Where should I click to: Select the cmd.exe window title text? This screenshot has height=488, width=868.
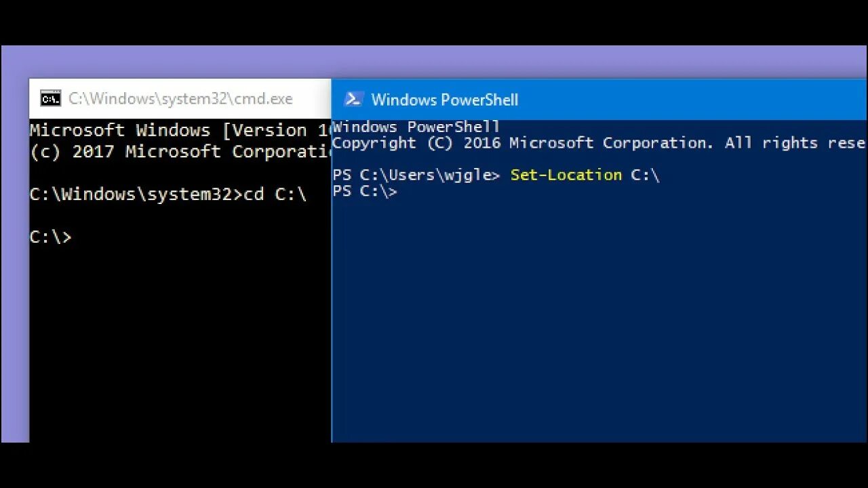coord(180,99)
